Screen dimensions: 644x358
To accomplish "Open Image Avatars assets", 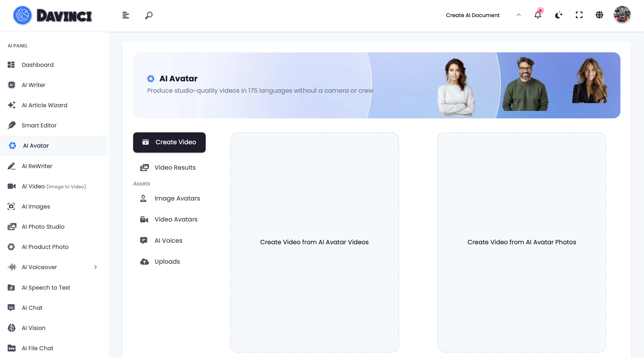I will pos(177,198).
